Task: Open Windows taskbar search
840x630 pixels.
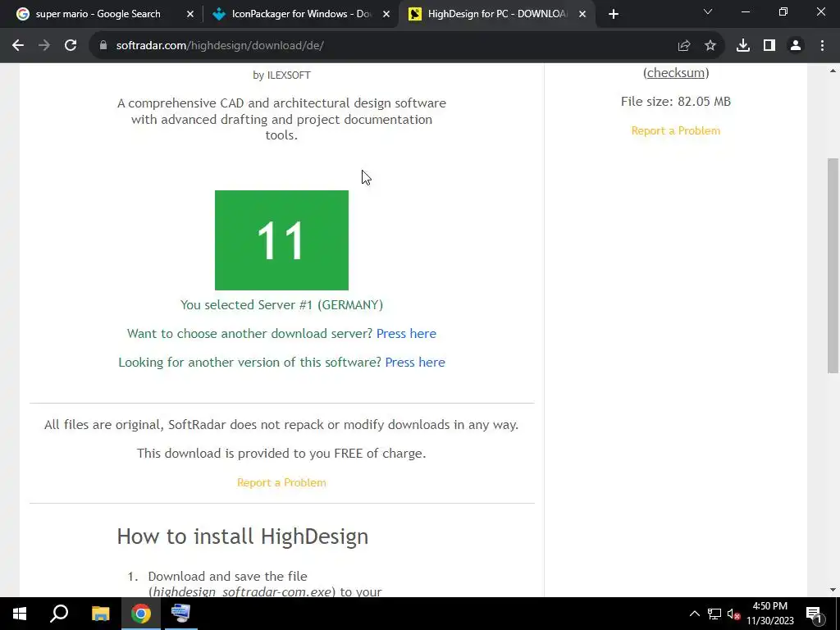Action: tap(59, 614)
